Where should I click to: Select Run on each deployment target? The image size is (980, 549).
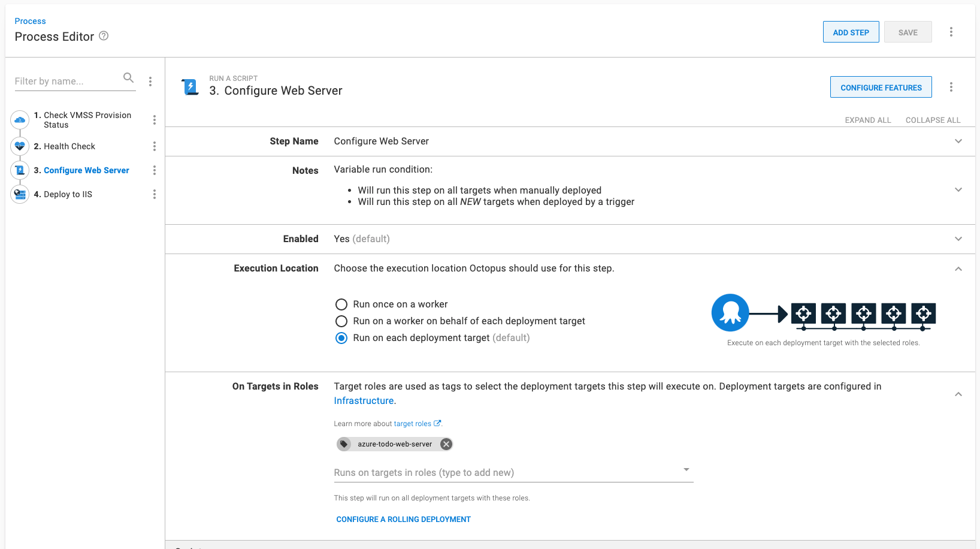coord(341,337)
